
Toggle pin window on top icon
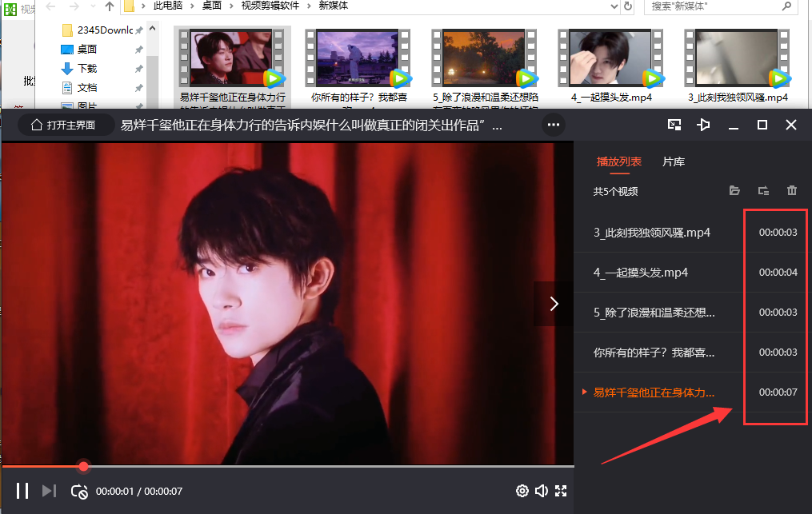tap(703, 125)
